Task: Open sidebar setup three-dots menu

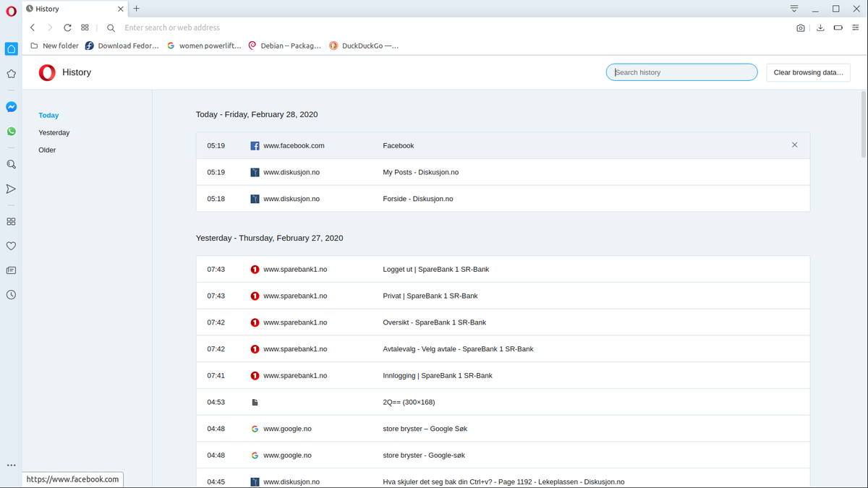Action: click(x=11, y=465)
